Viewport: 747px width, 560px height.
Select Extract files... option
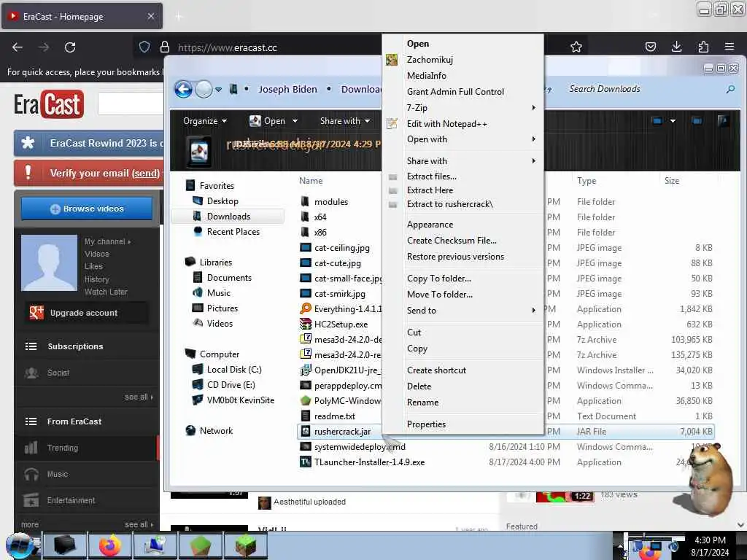(432, 176)
